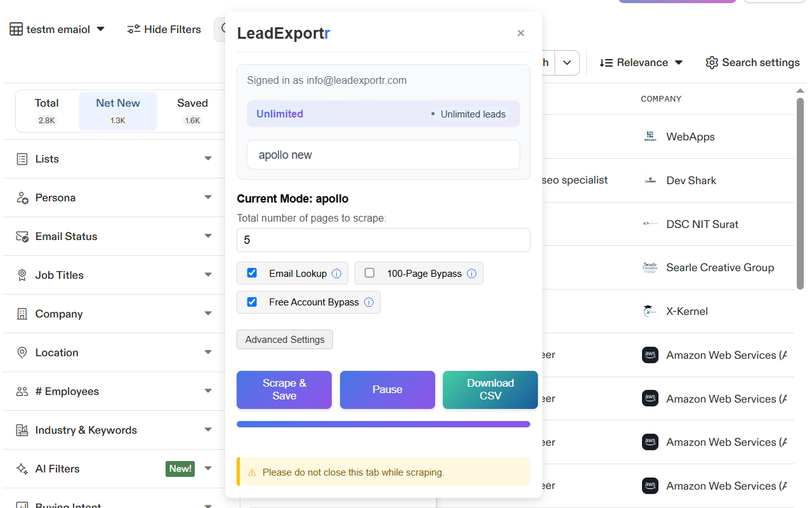The width and height of the screenshot is (812, 508).
Task: Expand the # Employees filter chevron
Action: 208,391
